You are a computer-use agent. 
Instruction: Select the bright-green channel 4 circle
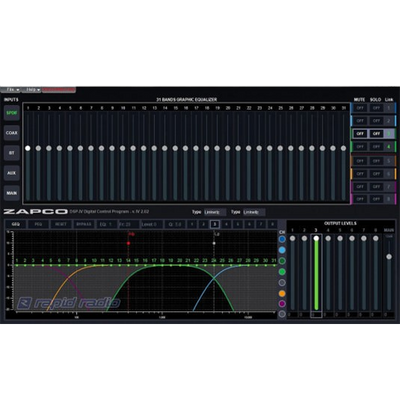pyautogui.click(x=282, y=272)
